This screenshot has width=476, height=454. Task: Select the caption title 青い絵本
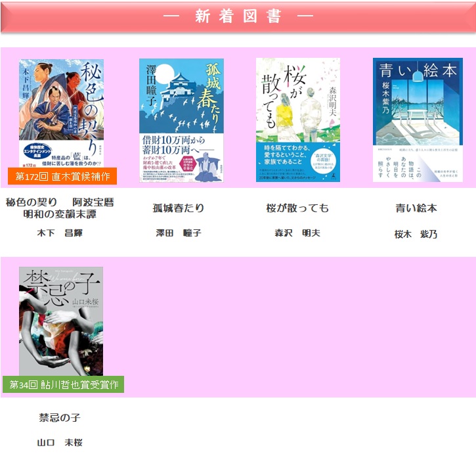tap(416, 208)
